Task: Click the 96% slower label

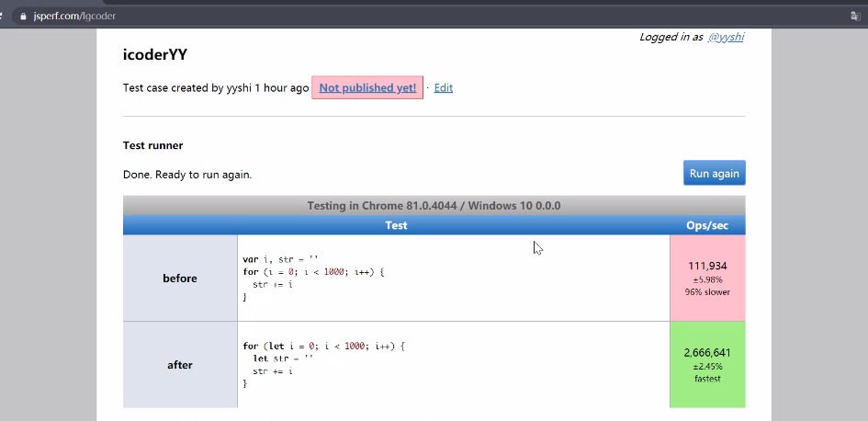Action: pos(707,292)
